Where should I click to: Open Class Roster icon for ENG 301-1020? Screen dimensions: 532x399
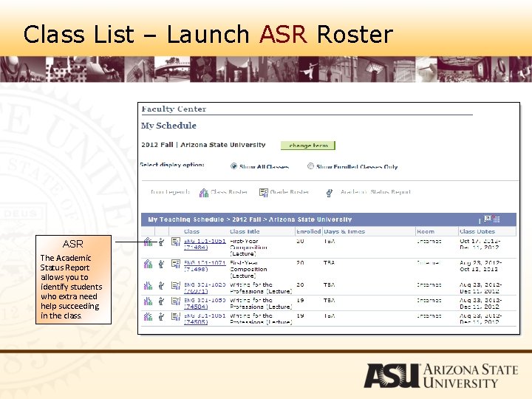pos(148,286)
